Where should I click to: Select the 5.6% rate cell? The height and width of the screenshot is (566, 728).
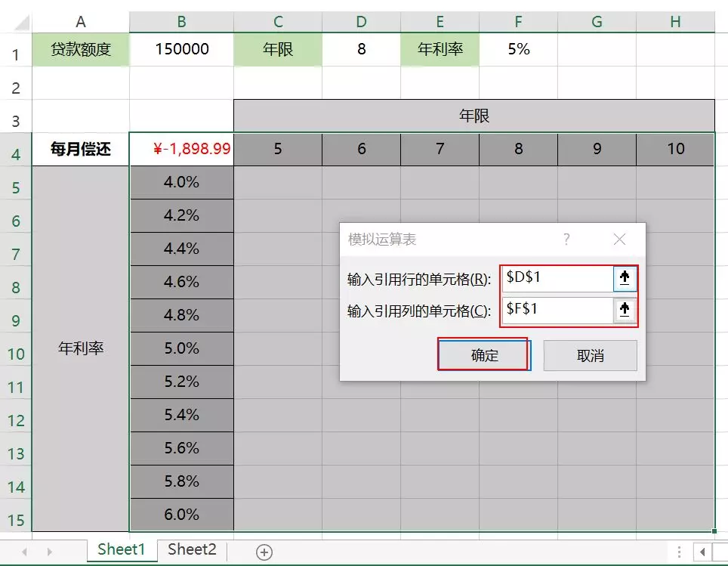click(181, 448)
